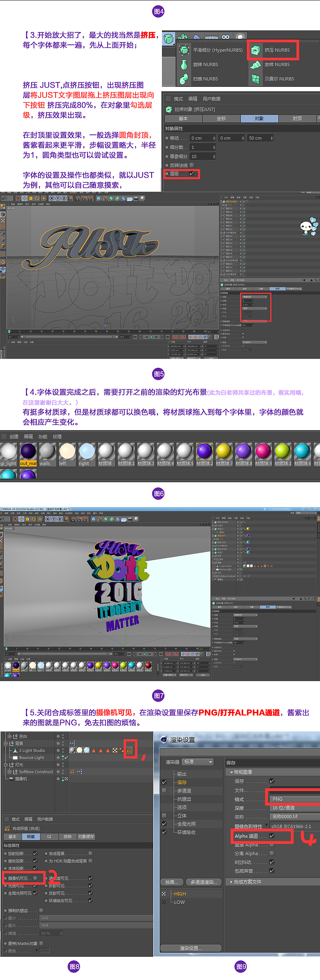
Task: Toggle the 合成背景 checkbox
Action: pyautogui.click(x=90, y=854)
